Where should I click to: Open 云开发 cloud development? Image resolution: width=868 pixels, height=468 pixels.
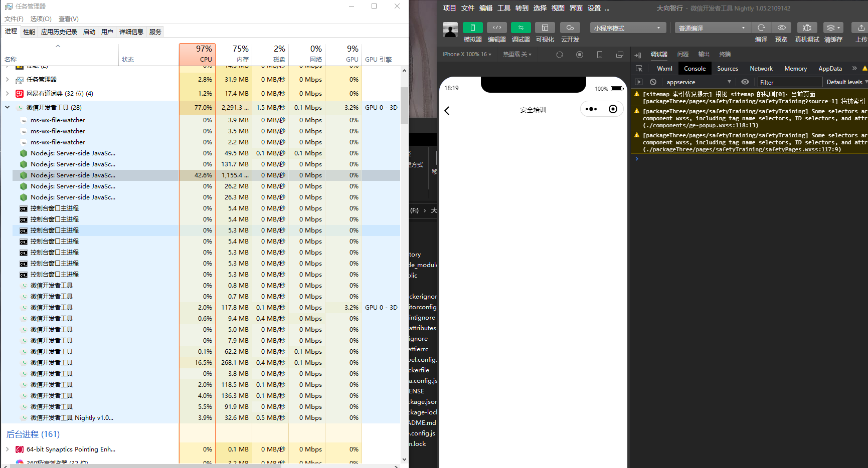point(570,28)
